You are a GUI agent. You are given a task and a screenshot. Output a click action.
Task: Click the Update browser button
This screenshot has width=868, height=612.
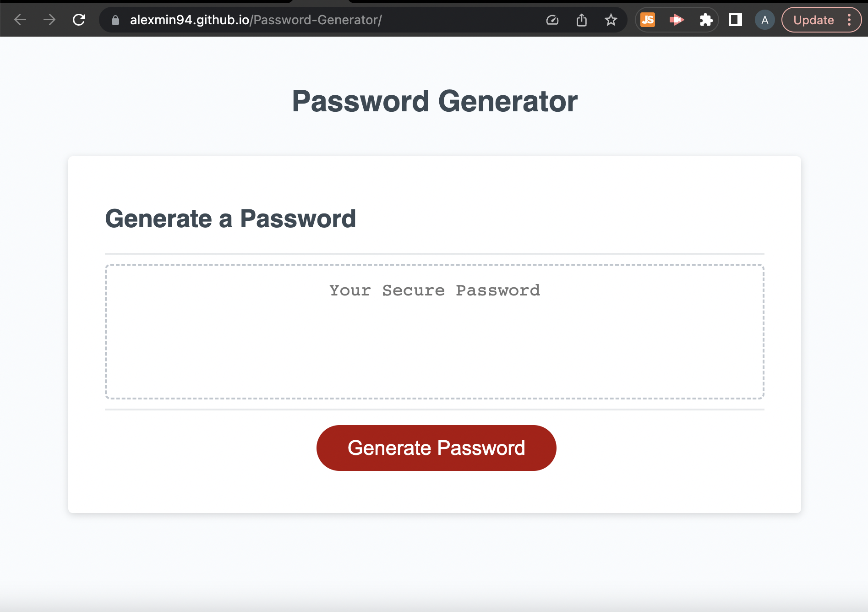click(x=814, y=20)
